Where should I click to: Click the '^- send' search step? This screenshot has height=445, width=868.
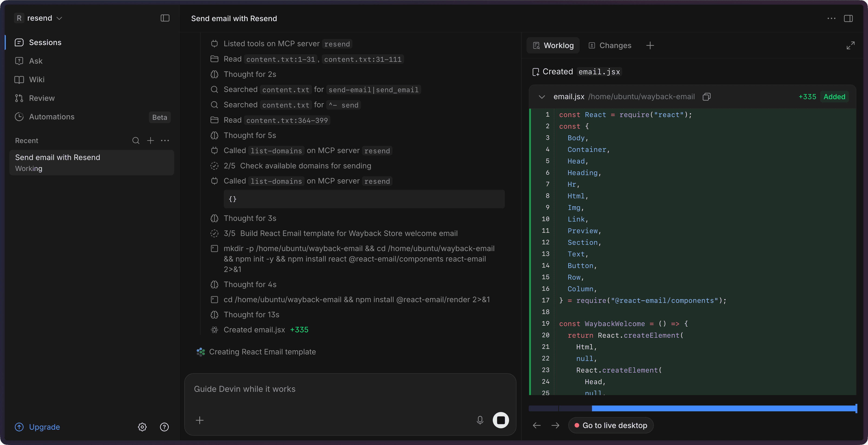285,105
